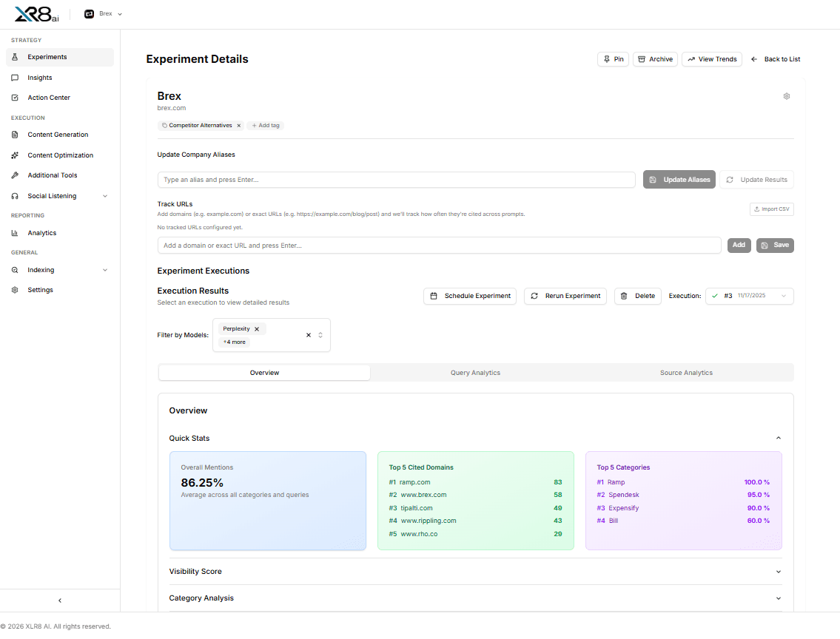The width and height of the screenshot is (840, 639).
Task: Collapse the left sidebar with the chevron
Action: tap(59, 600)
